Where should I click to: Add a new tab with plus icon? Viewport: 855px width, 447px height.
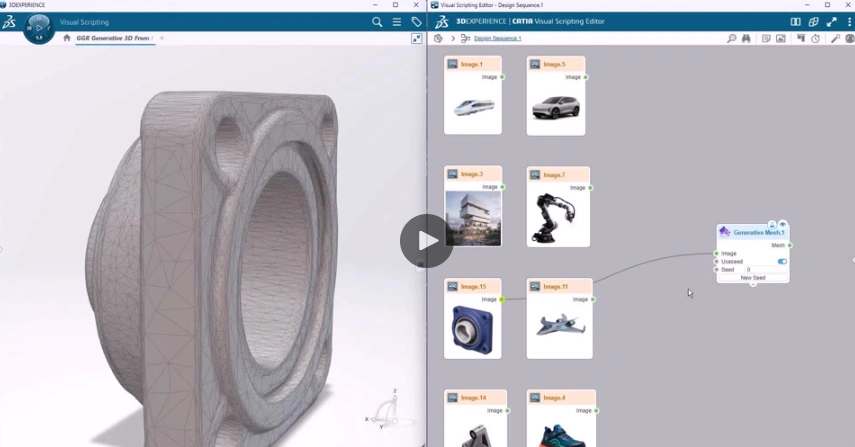pyautogui.click(x=161, y=38)
